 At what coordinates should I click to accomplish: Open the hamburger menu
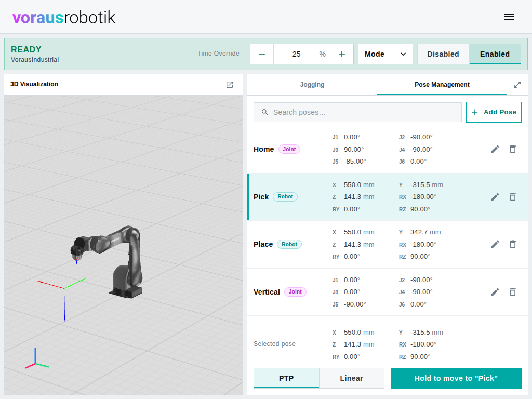(x=509, y=17)
